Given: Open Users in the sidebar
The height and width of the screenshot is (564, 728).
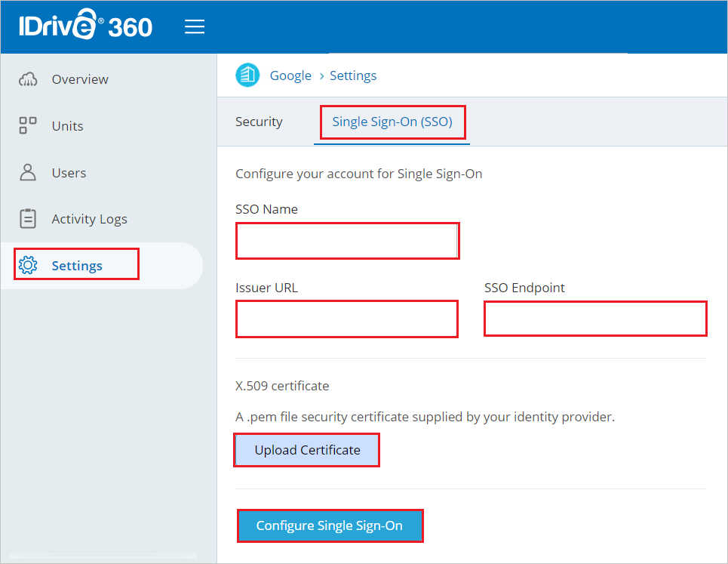Looking at the screenshot, I should point(69,173).
